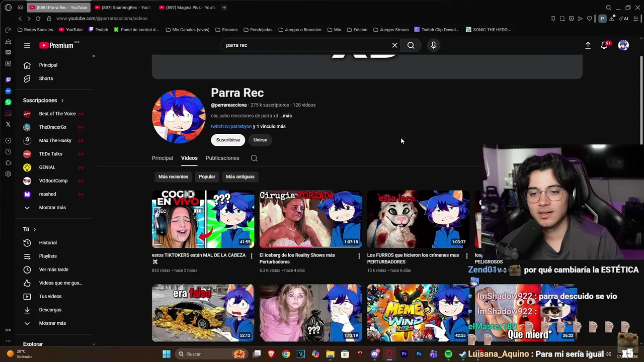Open Mis Canales (vivos) bookmark folder
Image resolution: width=644 pixels, height=362 pixels.
pyautogui.click(x=187, y=30)
